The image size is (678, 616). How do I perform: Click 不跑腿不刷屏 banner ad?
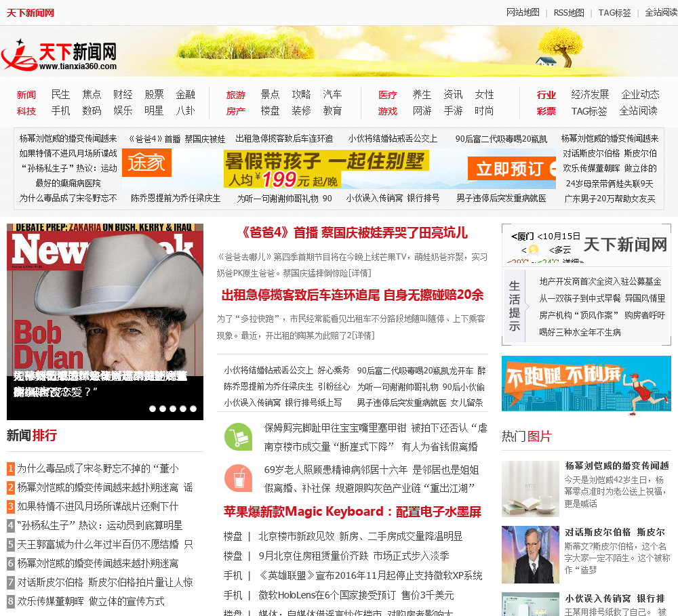coord(586,385)
